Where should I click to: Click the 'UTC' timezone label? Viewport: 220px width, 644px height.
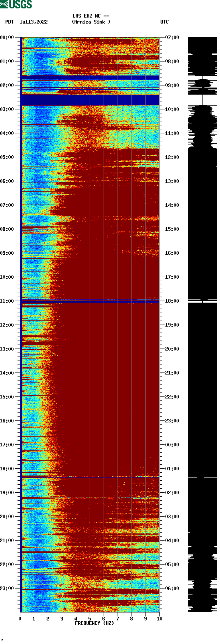click(165, 22)
